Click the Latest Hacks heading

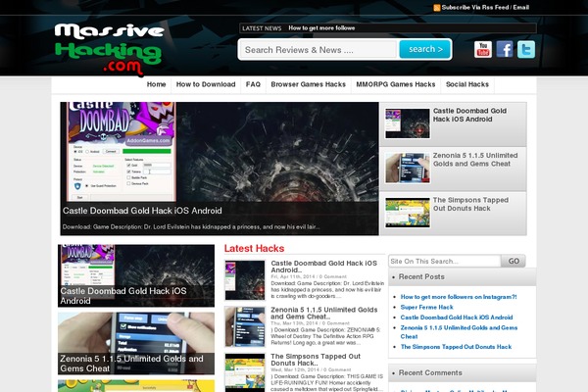pos(254,248)
